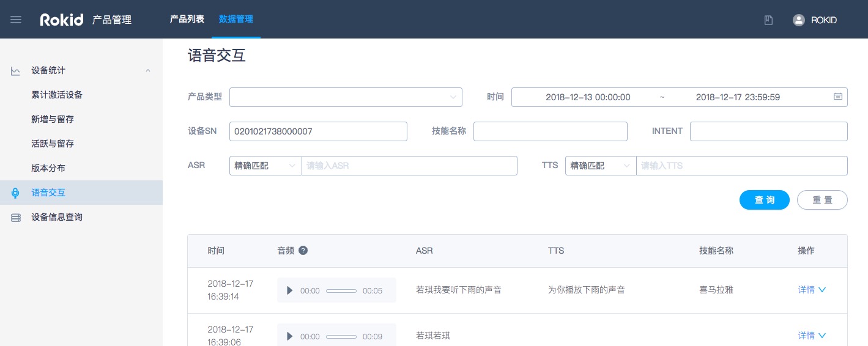Expand 详情 for the 16:39:14 row
The image size is (868, 346).
pyautogui.click(x=812, y=290)
